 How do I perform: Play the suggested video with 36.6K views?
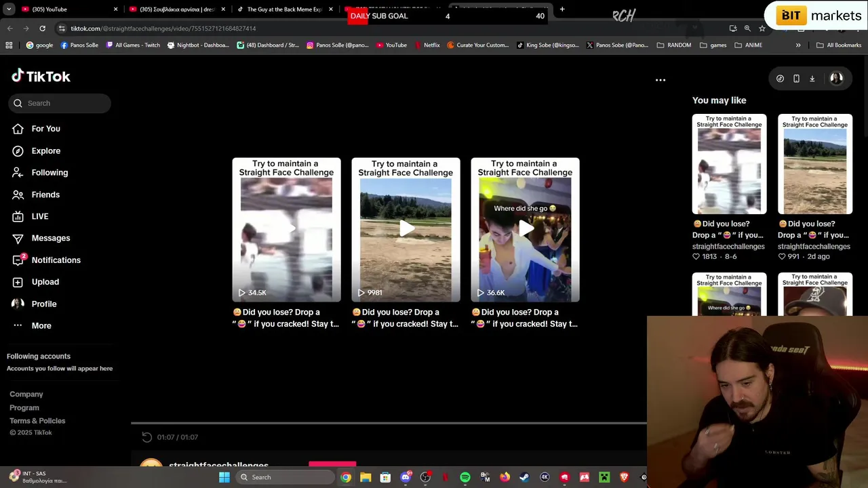tap(525, 230)
